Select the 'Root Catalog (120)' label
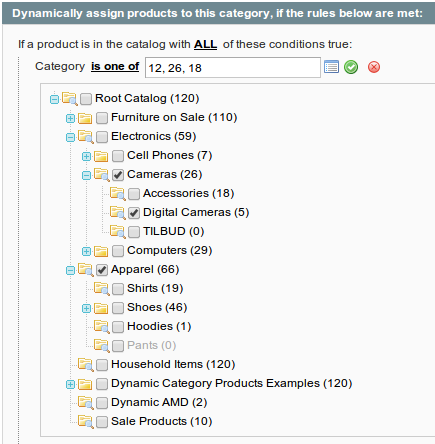Viewport: 435px width, 444px height. 147,98
